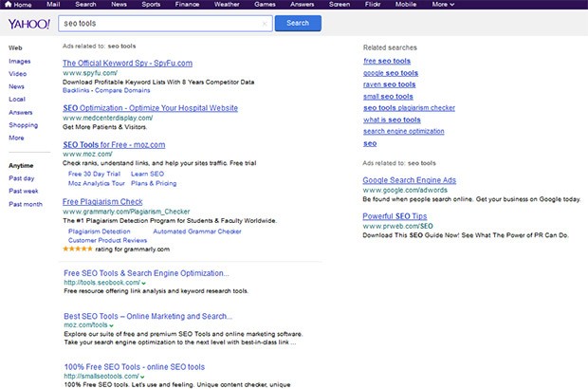Click the www.google.com/adwords green URL

405,190
